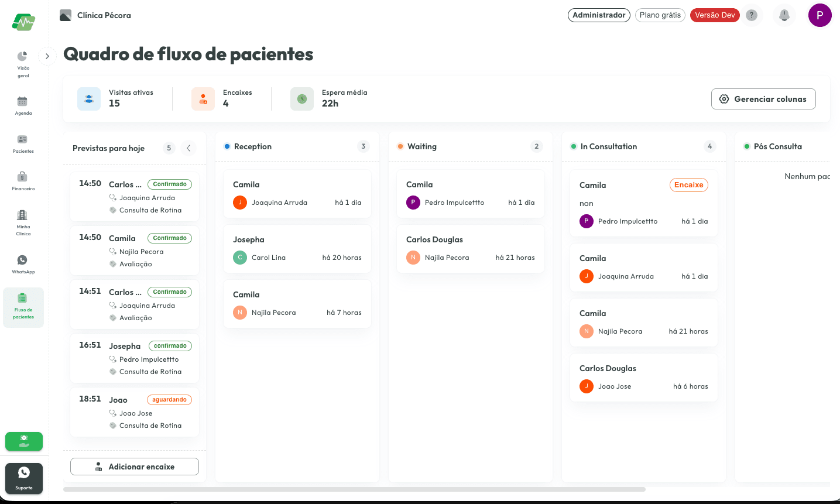Screen dimensions: 840x504
Task: Click the Versão Dev badge
Action: [715, 15]
